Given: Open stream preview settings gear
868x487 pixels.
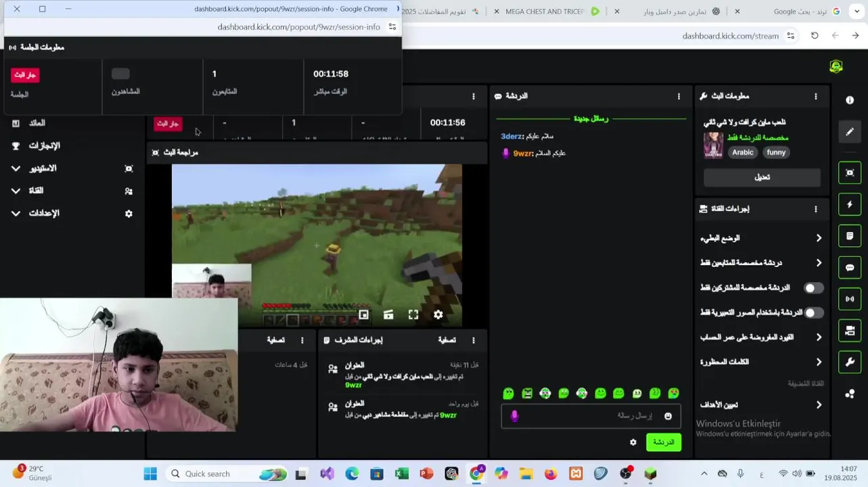Looking at the screenshot, I should click(438, 315).
